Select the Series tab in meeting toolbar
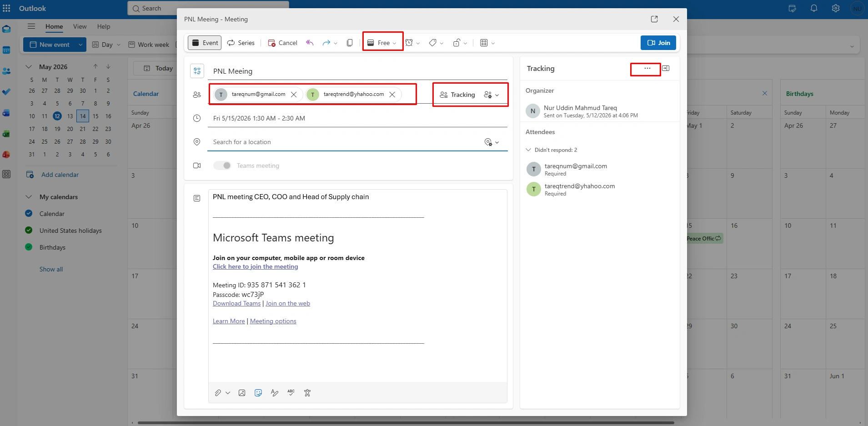The width and height of the screenshot is (868, 426). (x=241, y=43)
